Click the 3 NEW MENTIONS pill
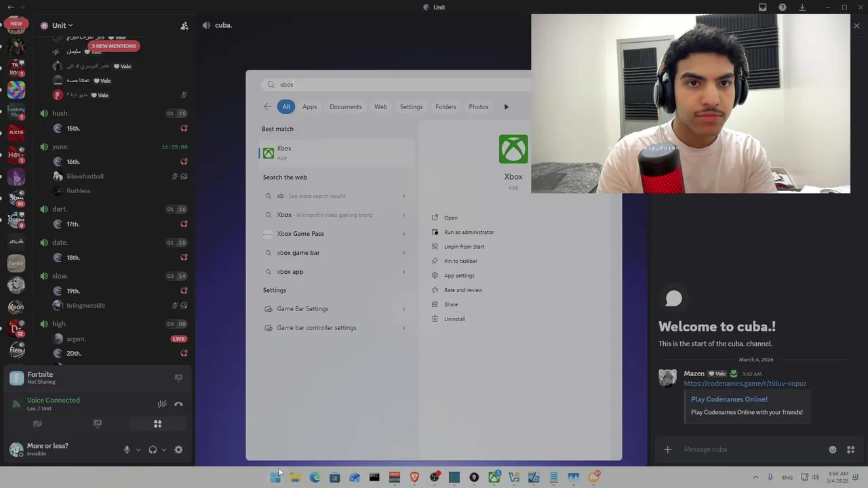Image resolution: width=868 pixels, height=488 pixels. point(114,46)
